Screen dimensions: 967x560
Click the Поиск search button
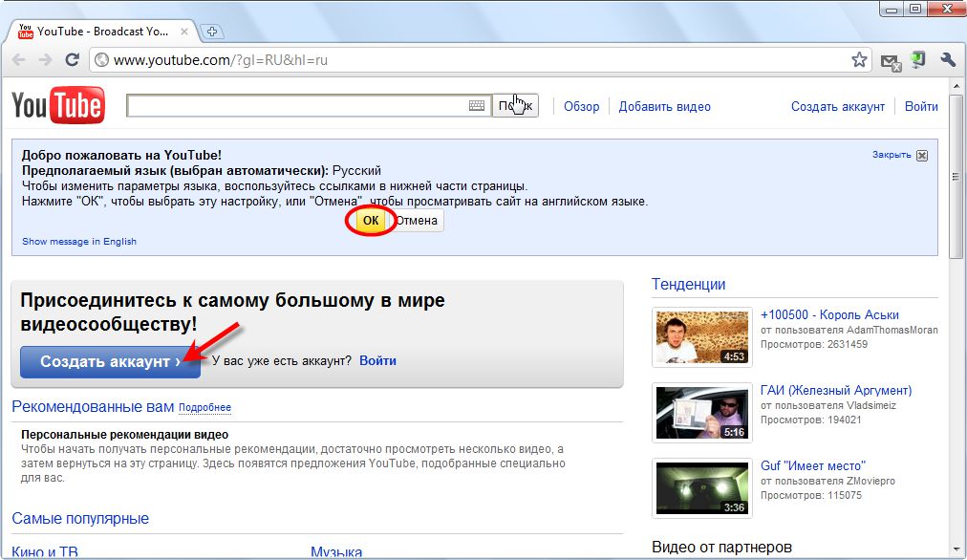pos(515,105)
